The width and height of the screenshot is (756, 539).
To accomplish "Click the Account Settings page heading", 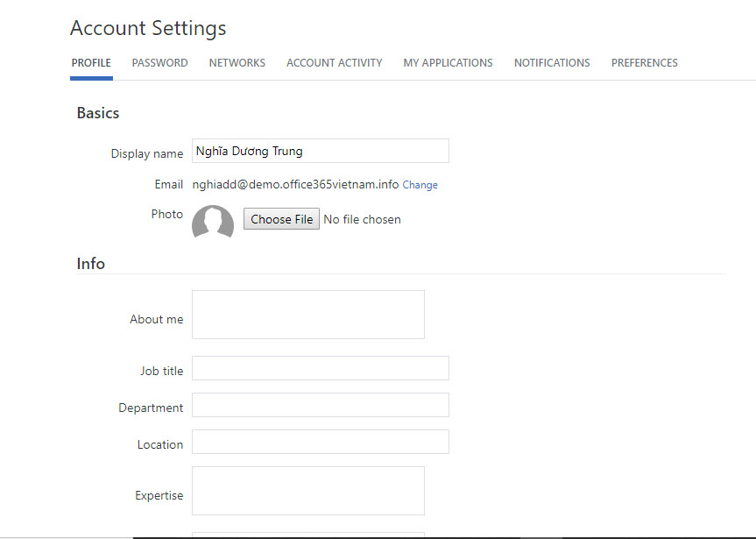I will 148,28.
